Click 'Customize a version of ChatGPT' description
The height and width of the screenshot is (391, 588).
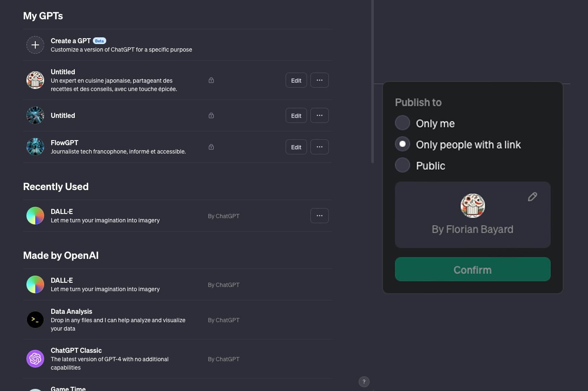(121, 50)
